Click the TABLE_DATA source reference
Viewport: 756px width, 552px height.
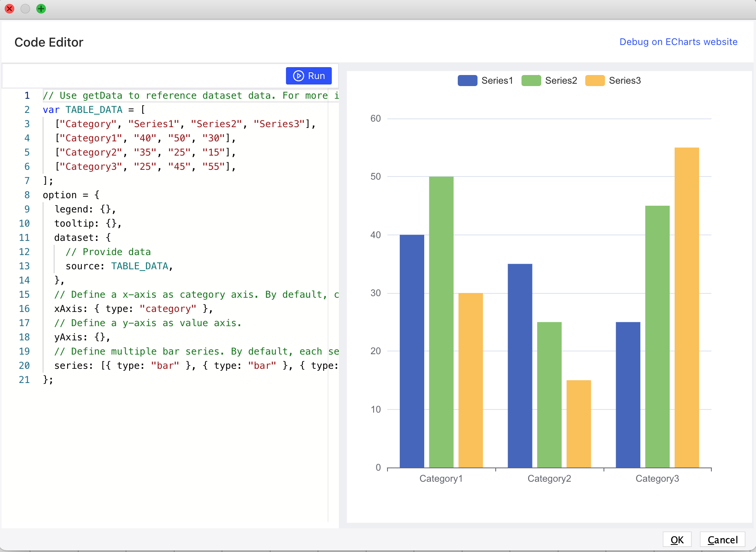(x=140, y=266)
